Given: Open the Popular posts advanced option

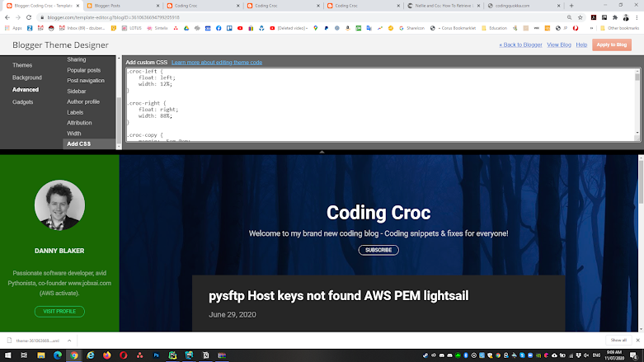Looking at the screenshot, I should pyautogui.click(x=84, y=70).
